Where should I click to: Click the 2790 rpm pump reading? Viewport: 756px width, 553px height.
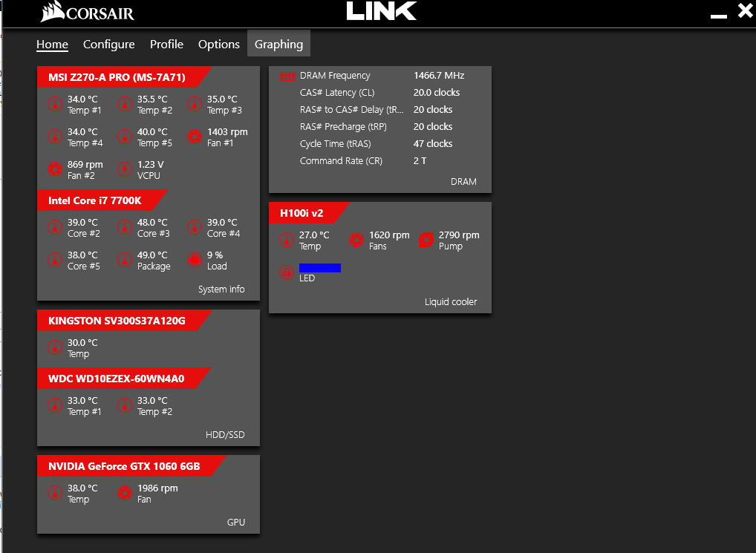pyautogui.click(x=459, y=235)
